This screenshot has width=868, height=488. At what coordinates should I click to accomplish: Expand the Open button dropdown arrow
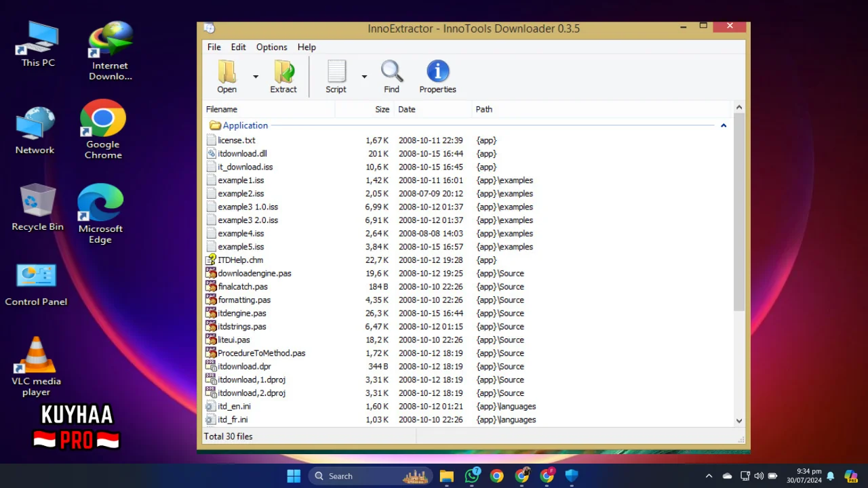256,77
